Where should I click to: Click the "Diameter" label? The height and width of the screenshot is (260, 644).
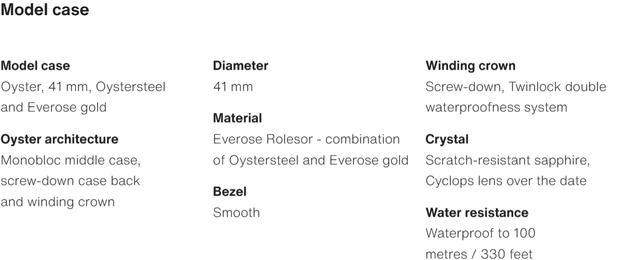[240, 66]
